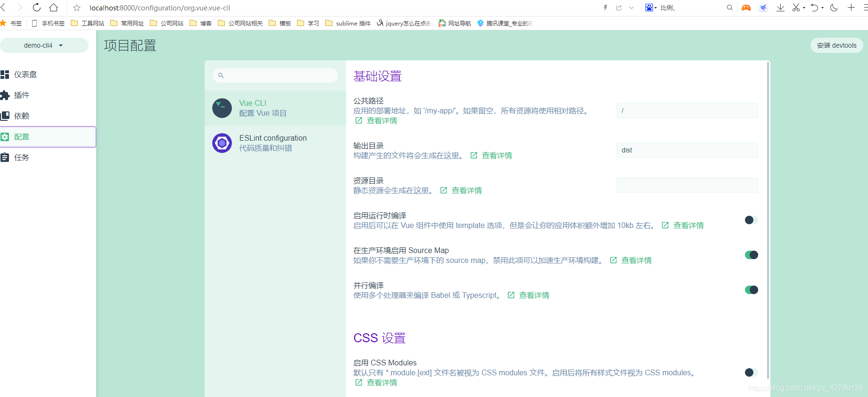Image resolution: width=868 pixels, height=397 pixels.
Task: Focus the configuration search field
Action: [x=275, y=76]
